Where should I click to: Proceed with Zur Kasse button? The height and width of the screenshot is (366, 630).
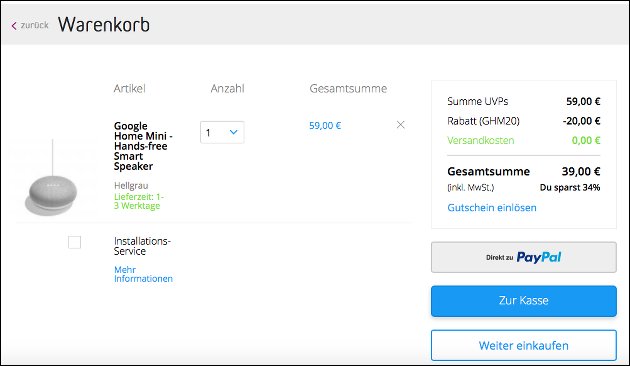pos(524,301)
